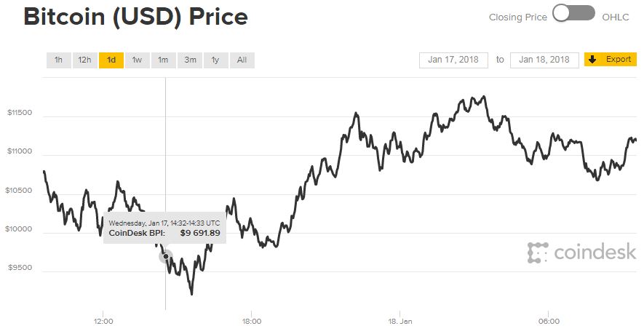This screenshot has height=334, width=644.
Task: Click the CoinDesk BPI price tooltip
Action: coord(164,228)
